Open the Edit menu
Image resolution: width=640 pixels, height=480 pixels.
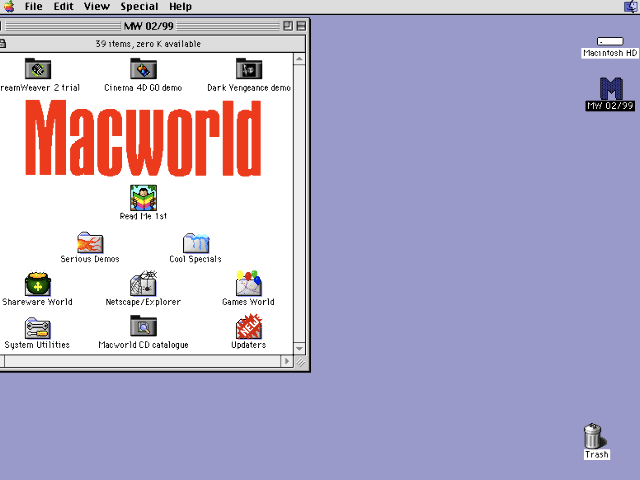coord(64,7)
